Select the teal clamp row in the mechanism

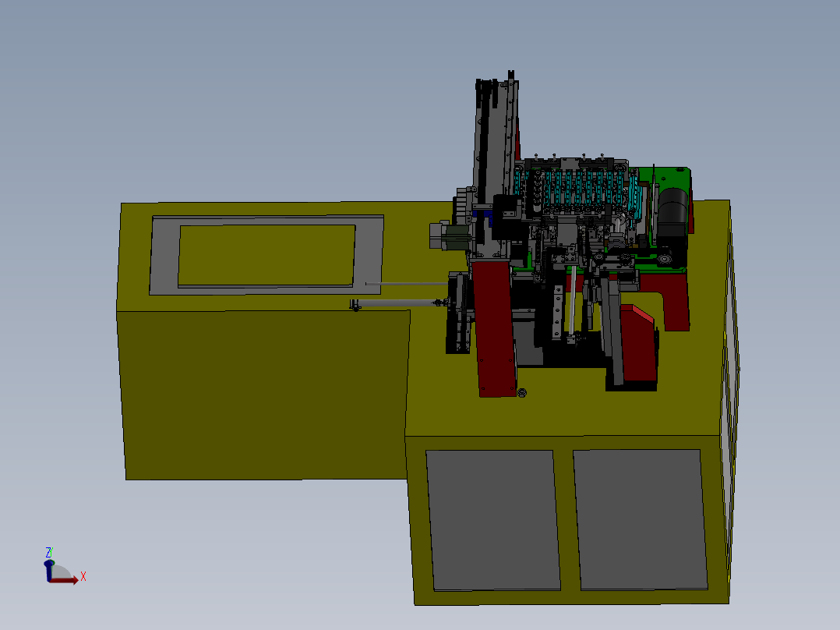[x=577, y=188]
